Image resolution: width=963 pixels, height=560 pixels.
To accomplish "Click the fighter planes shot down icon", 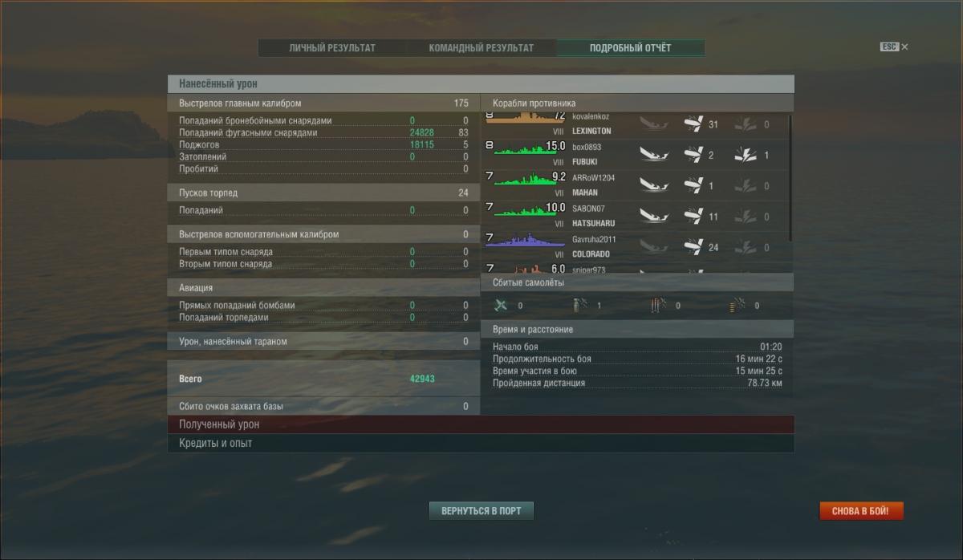I will coord(502,305).
